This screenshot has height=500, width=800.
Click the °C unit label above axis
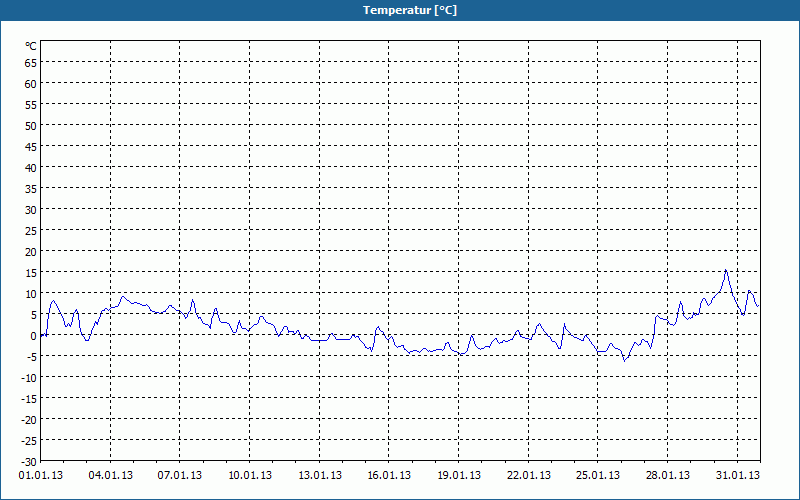(x=31, y=46)
